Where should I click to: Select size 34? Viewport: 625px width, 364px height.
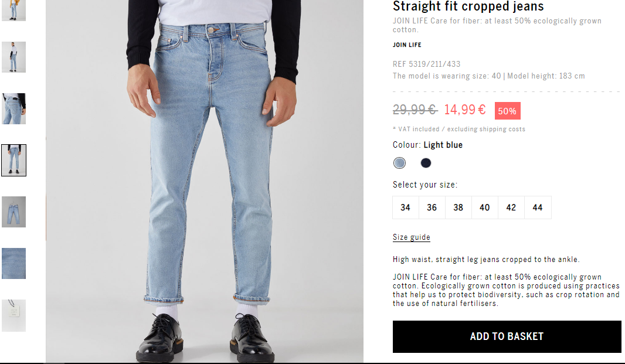click(405, 207)
